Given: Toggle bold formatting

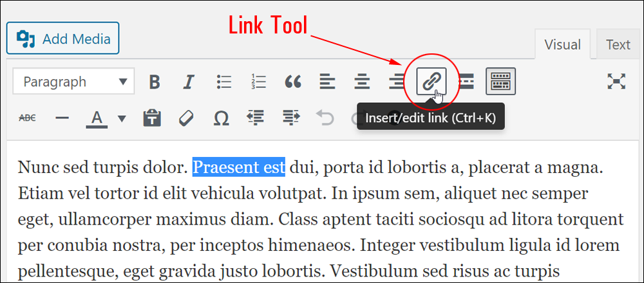Looking at the screenshot, I should [155, 81].
